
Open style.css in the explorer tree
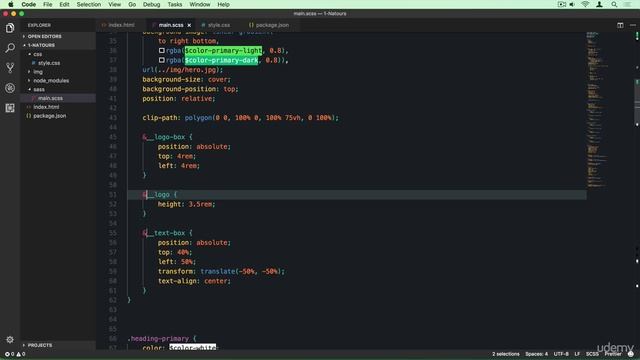tap(49, 63)
